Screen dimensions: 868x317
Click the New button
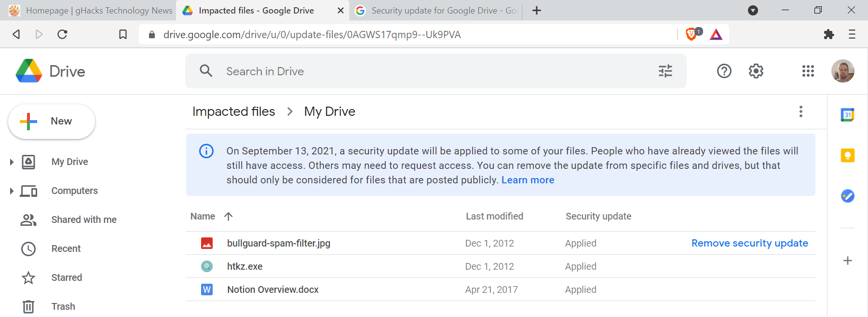(52, 122)
